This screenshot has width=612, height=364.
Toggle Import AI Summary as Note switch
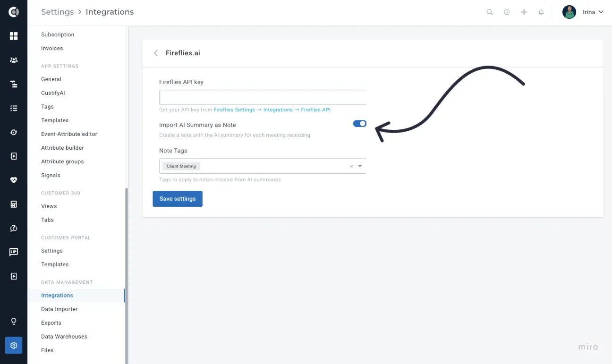click(360, 124)
